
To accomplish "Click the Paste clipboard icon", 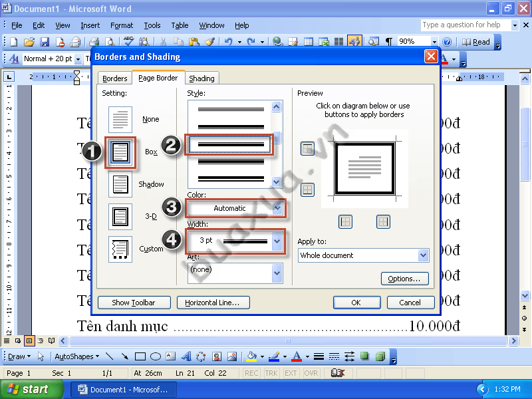I will pyautogui.click(x=194, y=42).
